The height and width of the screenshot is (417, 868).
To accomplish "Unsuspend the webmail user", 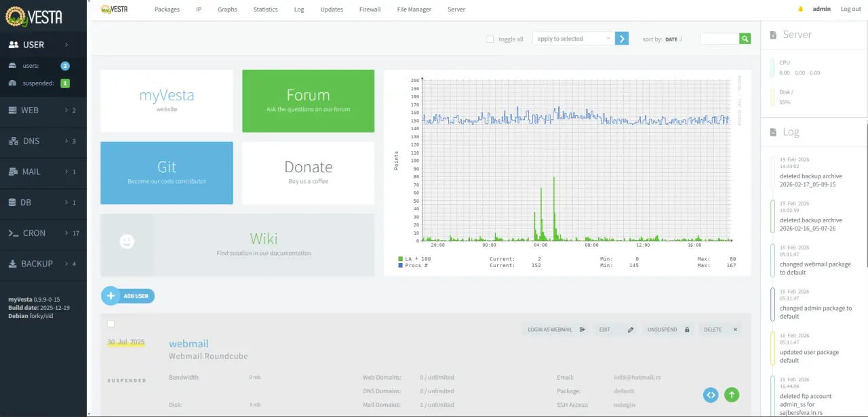I will [x=667, y=330].
